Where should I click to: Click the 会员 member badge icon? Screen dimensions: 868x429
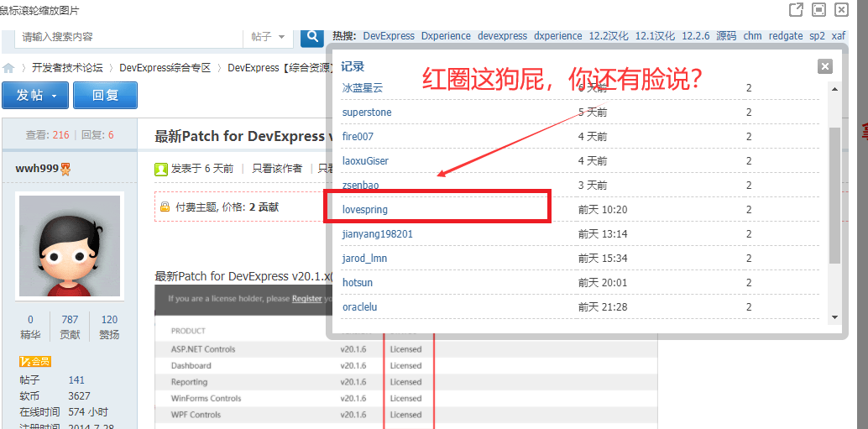click(x=35, y=362)
